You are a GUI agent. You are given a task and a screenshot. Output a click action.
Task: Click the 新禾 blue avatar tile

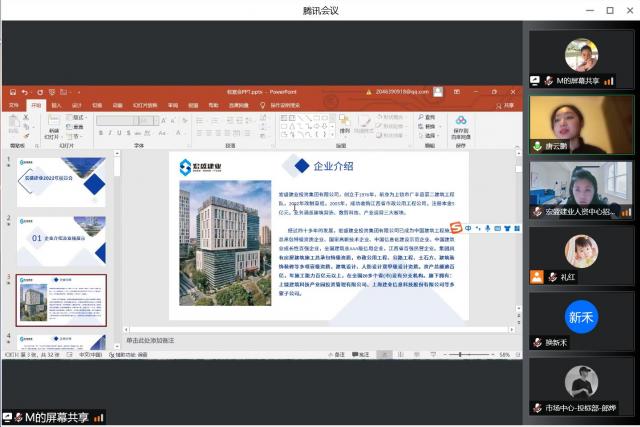click(581, 318)
